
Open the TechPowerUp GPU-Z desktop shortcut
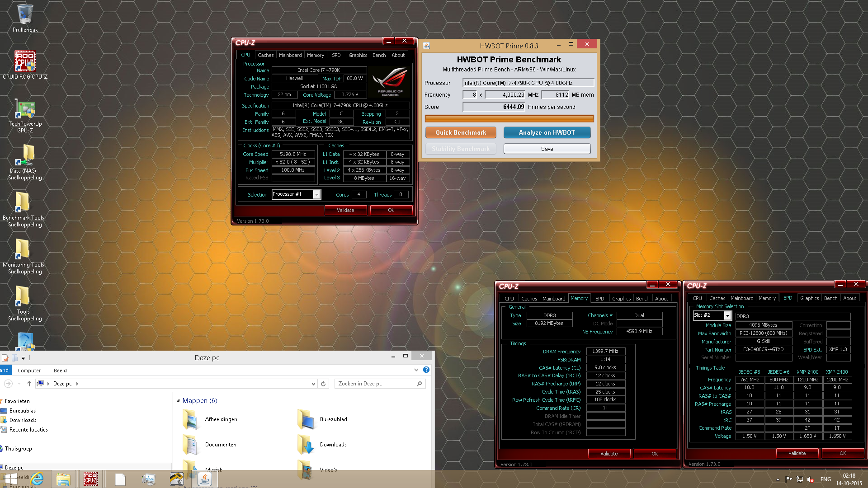pyautogui.click(x=25, y=116)
